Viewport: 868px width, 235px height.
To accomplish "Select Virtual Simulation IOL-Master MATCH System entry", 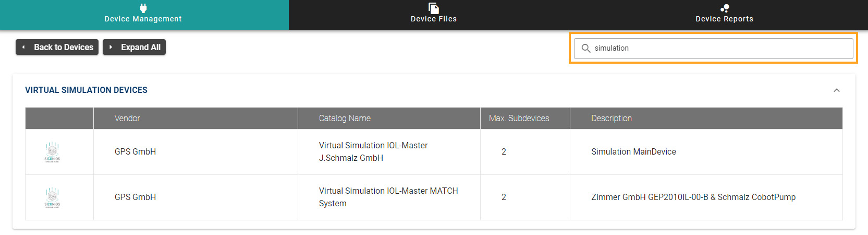I will coord(388,197).
